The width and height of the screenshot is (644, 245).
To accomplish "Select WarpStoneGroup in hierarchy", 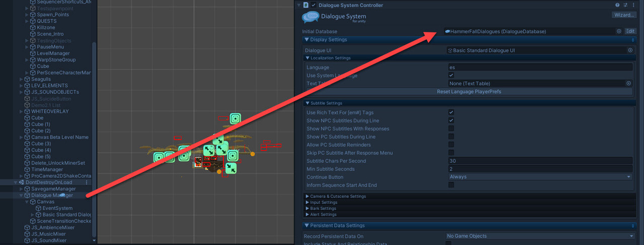I will tap(56, 60).
